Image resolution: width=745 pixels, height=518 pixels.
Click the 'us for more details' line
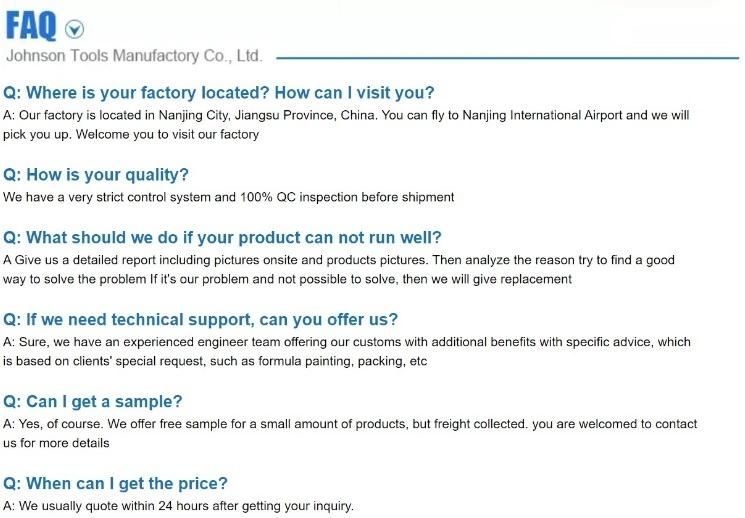click(x=56, y=443)
